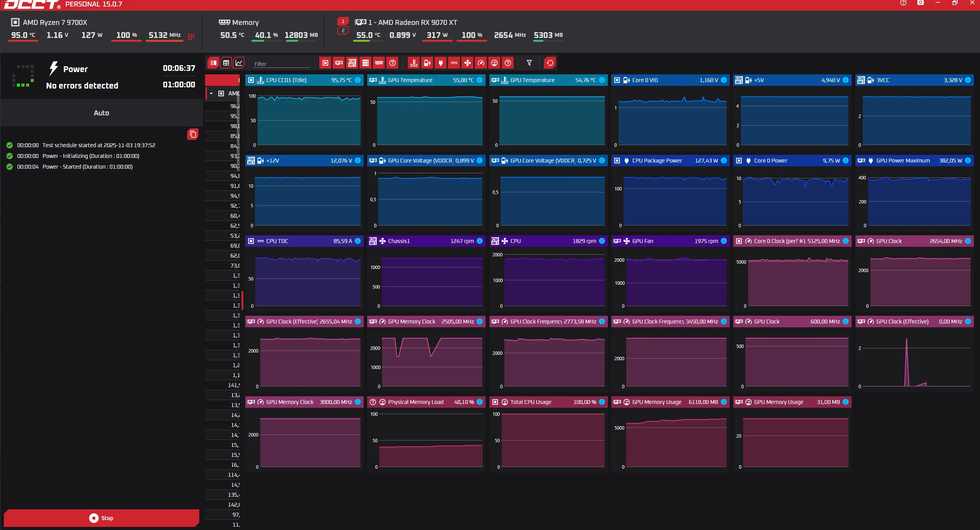Switch to table view mode
980x530 pixels.
tap(226, 63)
